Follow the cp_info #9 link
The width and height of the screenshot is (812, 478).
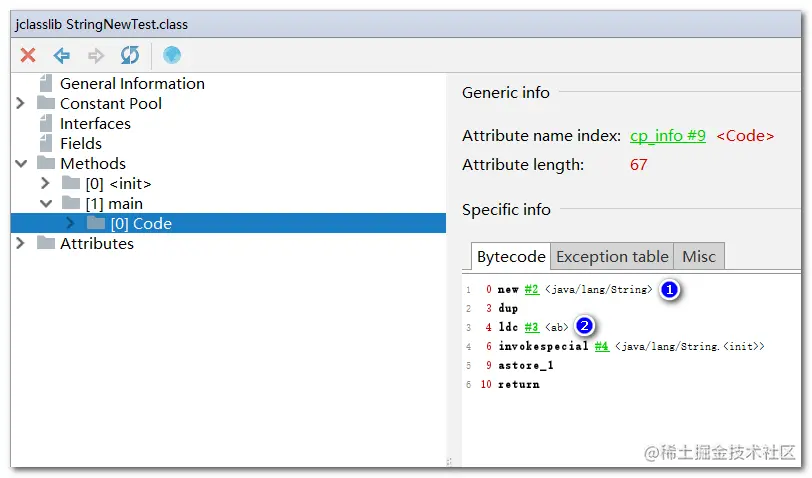[x=668, y=136]
